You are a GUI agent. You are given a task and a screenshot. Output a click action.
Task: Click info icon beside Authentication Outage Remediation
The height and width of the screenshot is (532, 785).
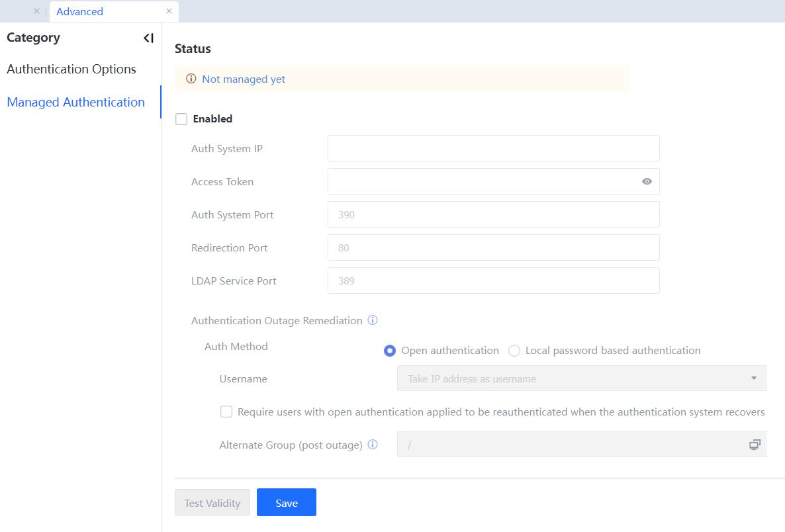(x=373, y=320)
